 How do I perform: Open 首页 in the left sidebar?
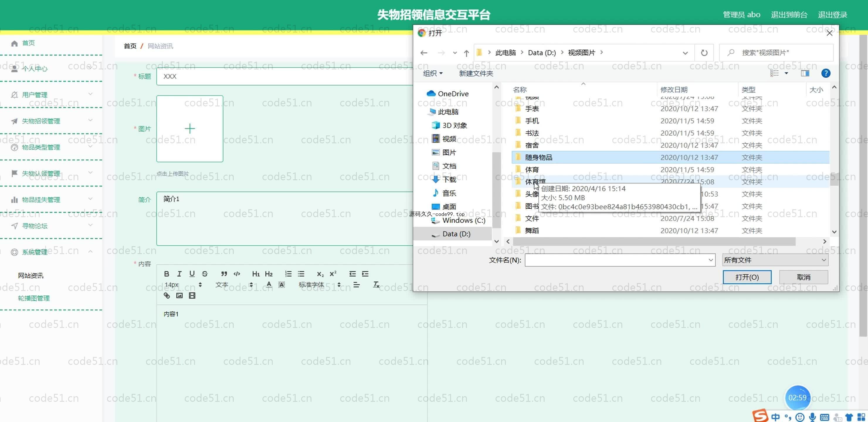point(28,43)
